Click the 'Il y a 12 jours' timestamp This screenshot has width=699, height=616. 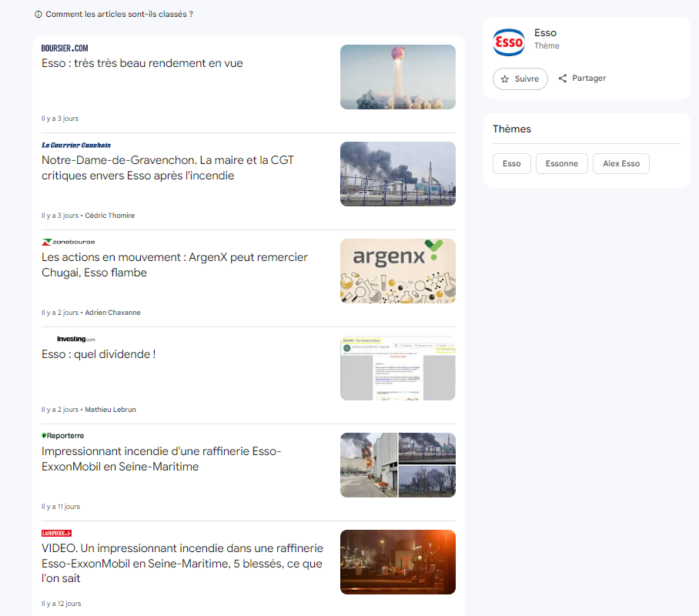point(61,604)
